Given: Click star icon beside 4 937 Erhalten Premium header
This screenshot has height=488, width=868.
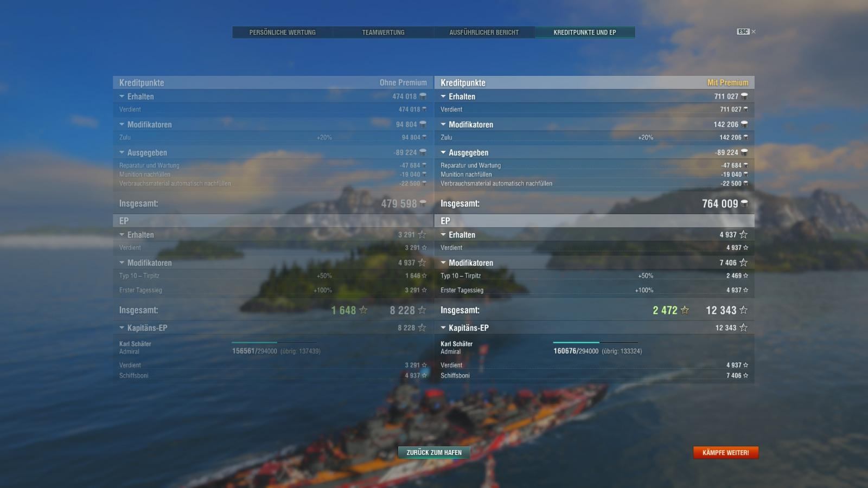Looking at the screenshot, I should tap(743, 235).
